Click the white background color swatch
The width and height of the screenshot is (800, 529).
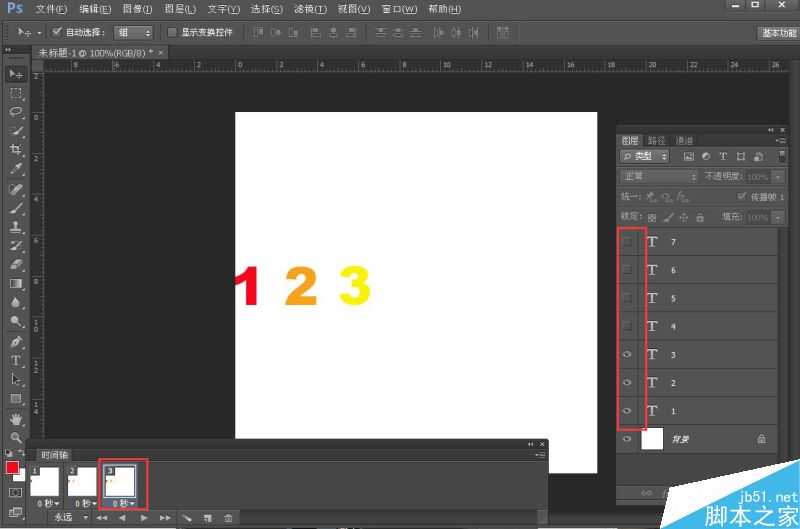click(21, 477)
